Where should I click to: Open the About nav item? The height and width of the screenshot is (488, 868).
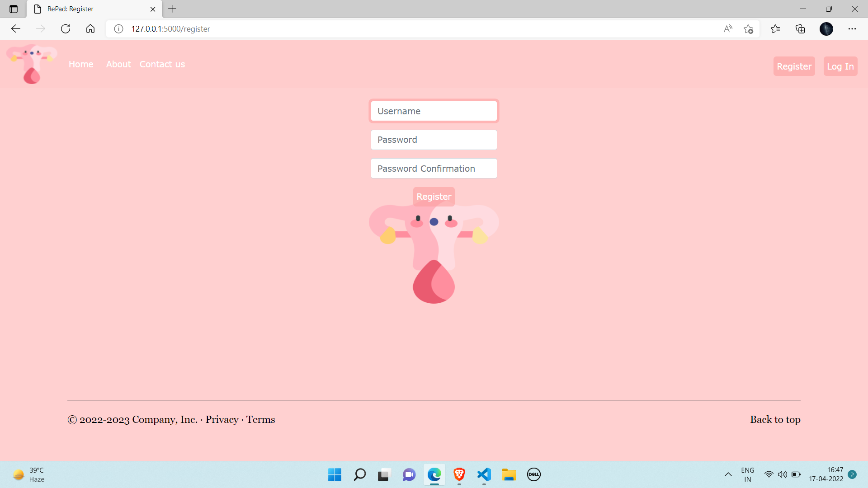click(118, 64)
